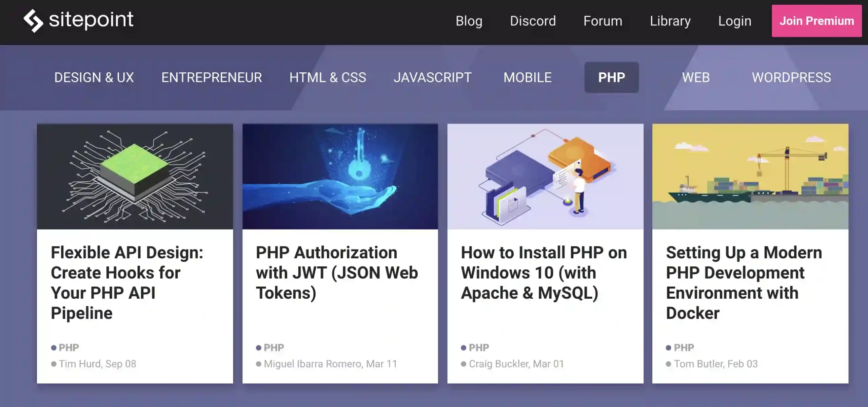Image resolution: width=868 pixels, height=407 pixels.
Task: Click author Tom Butler, Feb 03
Action: coord(716,364)
